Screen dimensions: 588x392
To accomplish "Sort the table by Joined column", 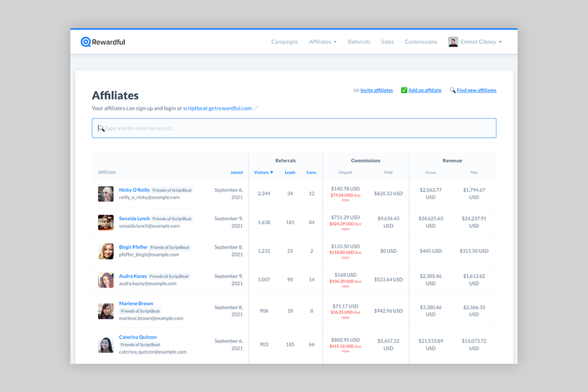I will coord(236,173).
